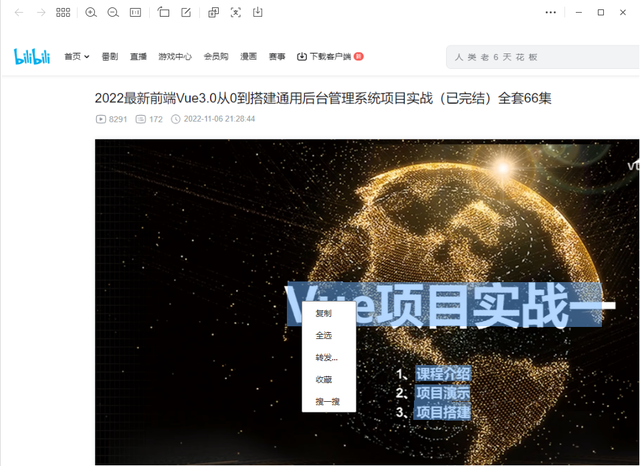Viewport: 640px width, 466px height.
Task: Click the highlighted 项目搭建 text
Action: tap(443, 413)
